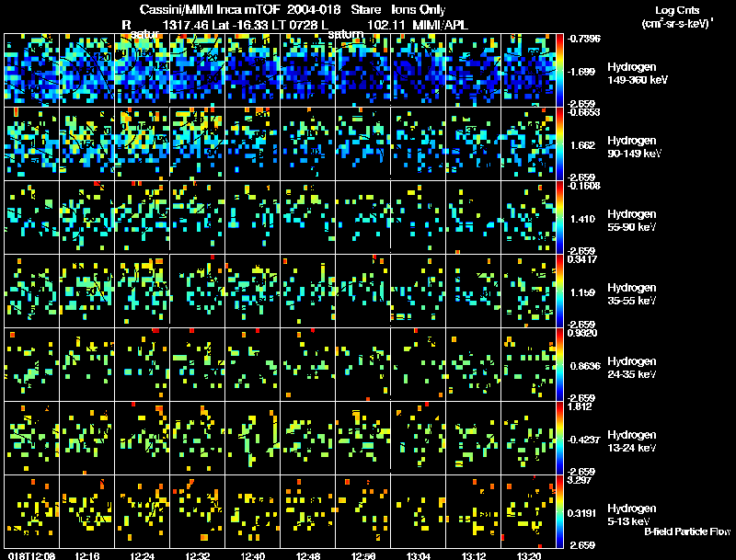Select the 13:04 timestamp below the grid
The image size is (736, 560).
pos(419,555)
